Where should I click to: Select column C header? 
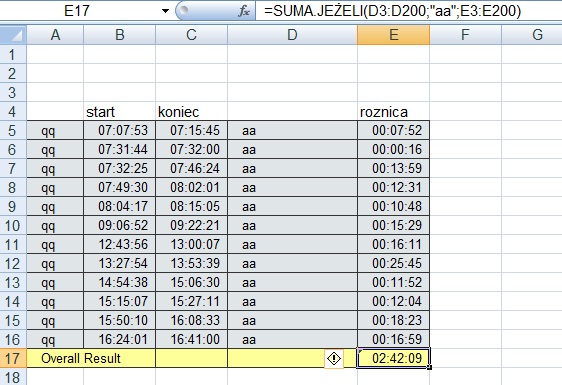(x=191, y=35)
